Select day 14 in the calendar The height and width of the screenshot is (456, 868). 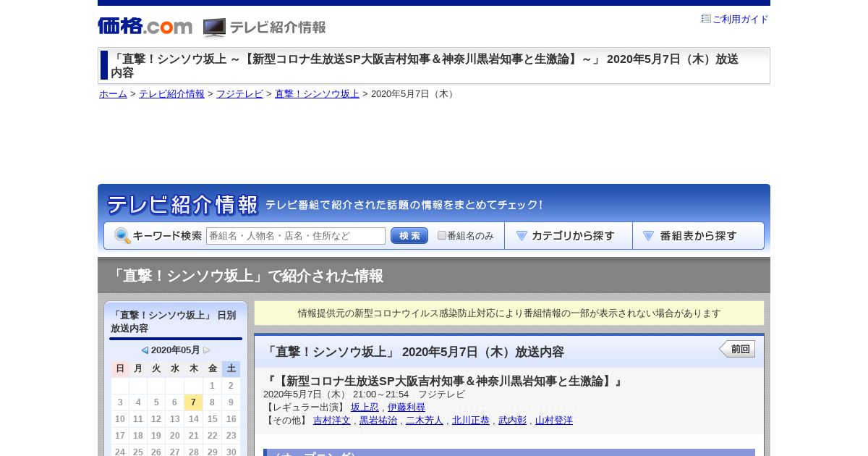point(193,419)
